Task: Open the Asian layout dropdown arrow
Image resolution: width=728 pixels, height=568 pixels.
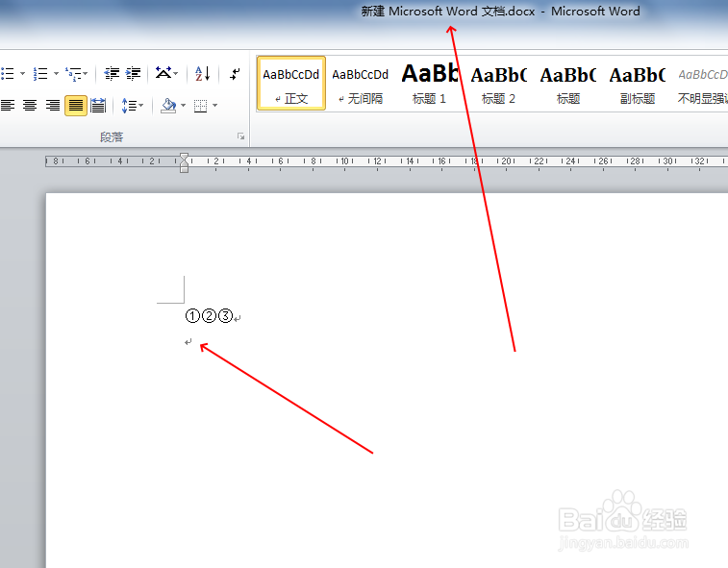Action: 176,73
